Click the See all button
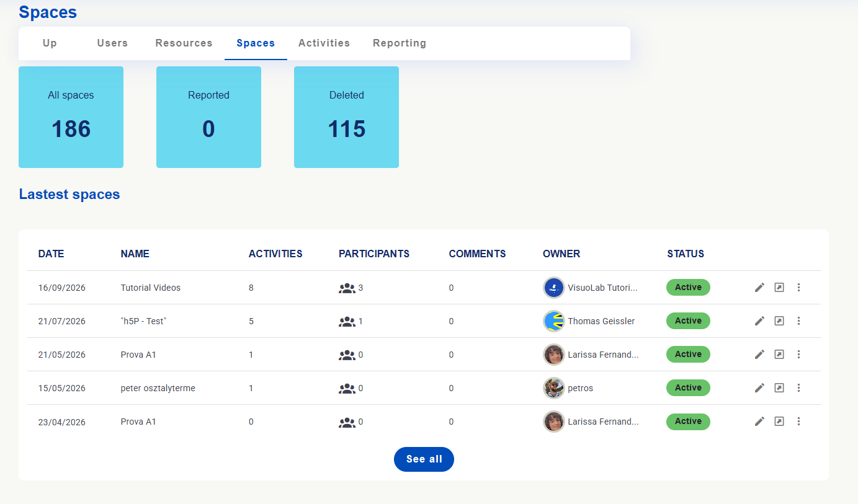 [424, 459]
